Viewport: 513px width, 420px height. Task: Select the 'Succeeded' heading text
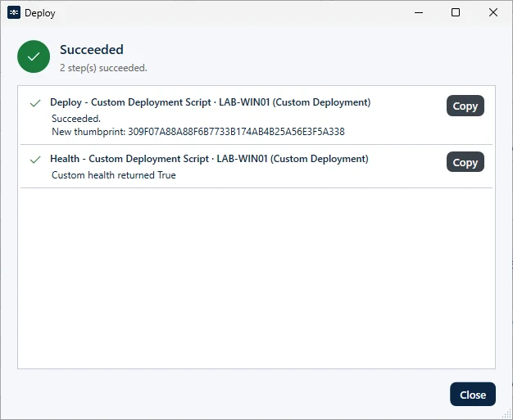point(92,50)
